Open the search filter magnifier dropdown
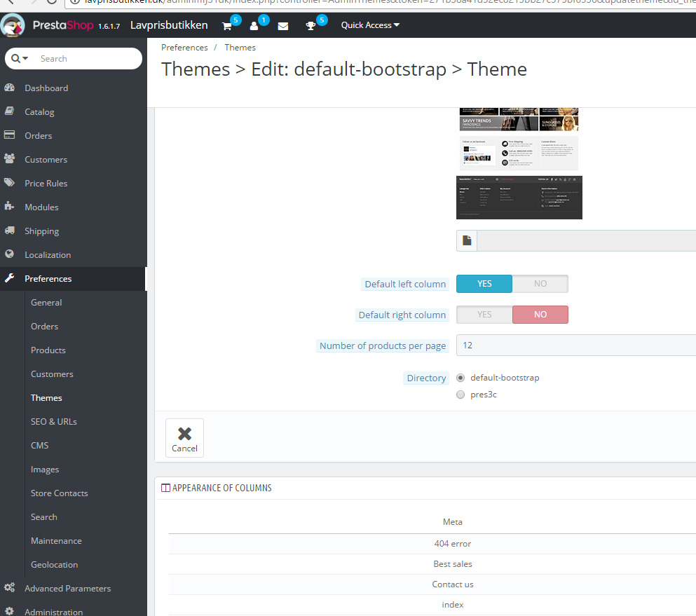The image size is (696, 616). coord(20,59)
